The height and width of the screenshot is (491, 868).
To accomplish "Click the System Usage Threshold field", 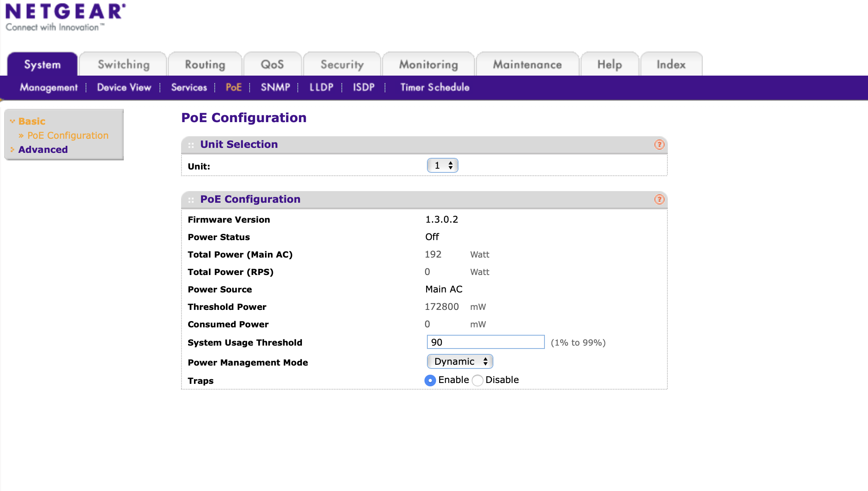I will (485, 342).
